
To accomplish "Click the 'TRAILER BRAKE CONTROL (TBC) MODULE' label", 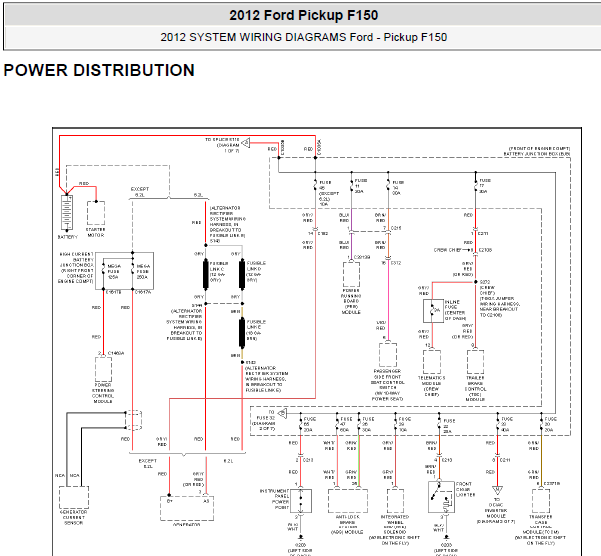I will [x=475, y=389].
